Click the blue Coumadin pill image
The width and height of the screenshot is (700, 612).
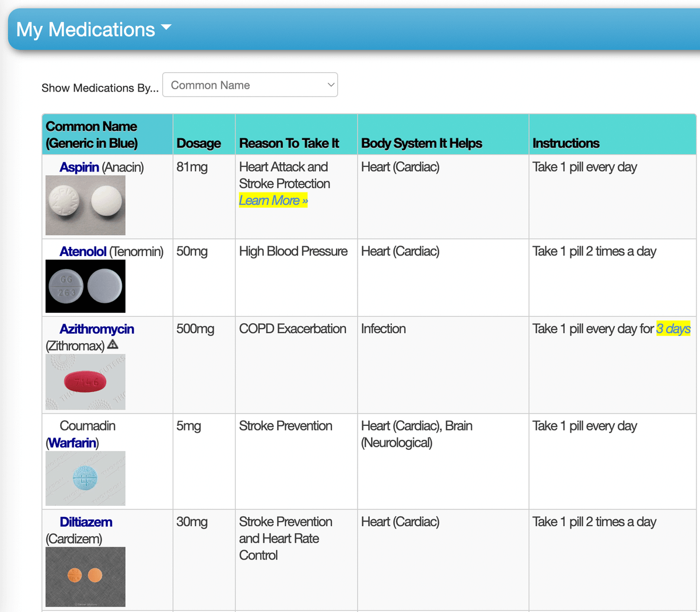[85, 478]
